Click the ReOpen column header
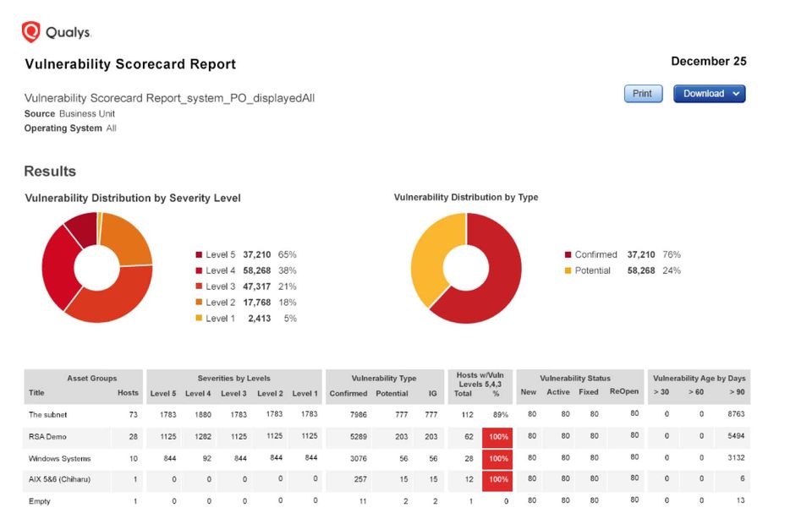This screenshot has height=513, width=812. point(624,391)
